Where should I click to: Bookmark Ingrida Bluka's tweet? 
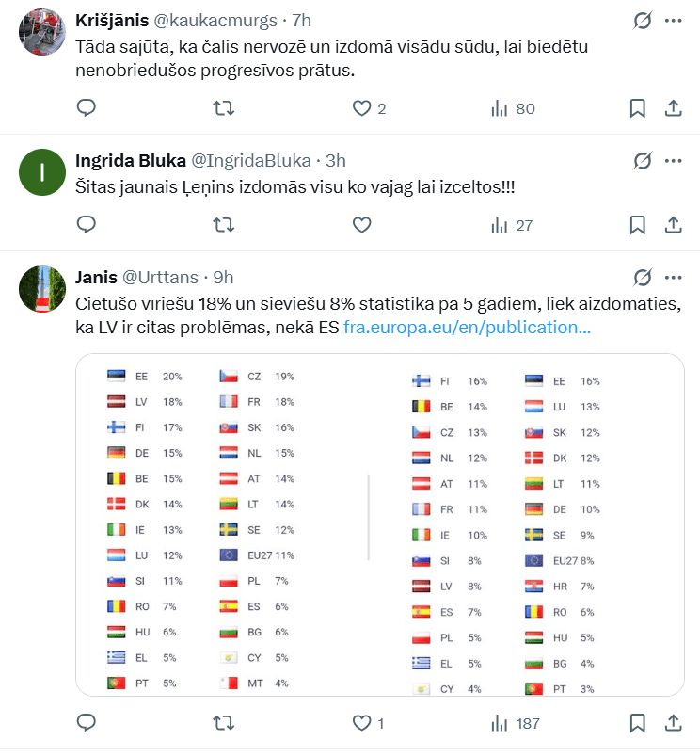pos(638,225)
